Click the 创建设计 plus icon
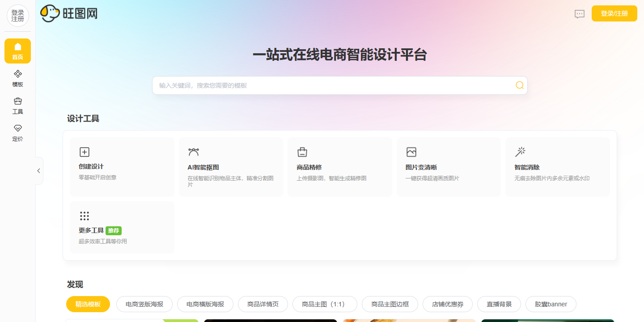The height and width of the screenshot is (322, 644). tap(85, 152)
